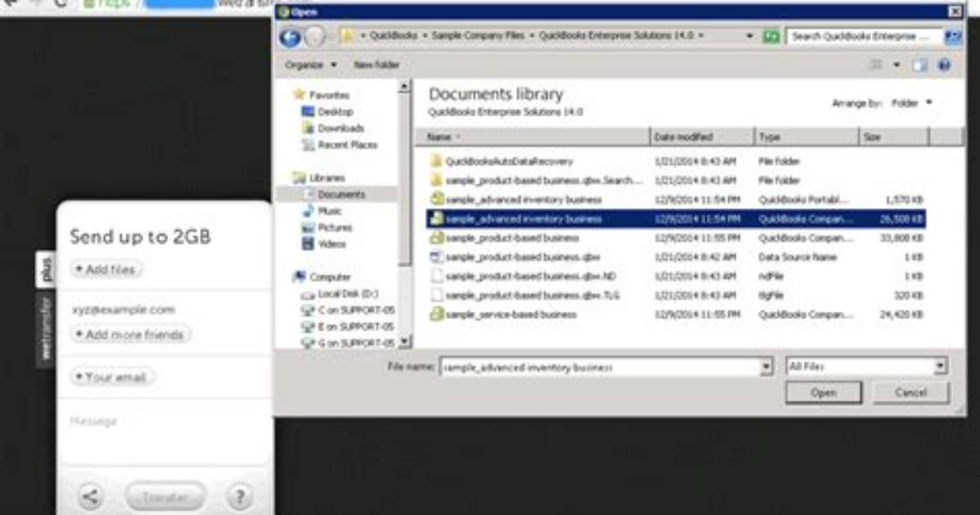
Task: Select Desktop in navigation pane
Action: click(335, 112)
